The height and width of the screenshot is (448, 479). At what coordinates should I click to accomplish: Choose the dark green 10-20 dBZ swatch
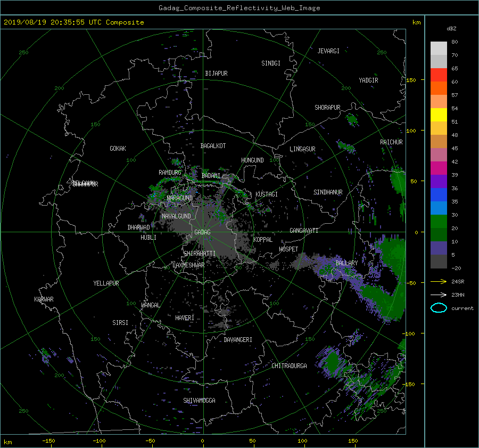[x=439, y=234]
